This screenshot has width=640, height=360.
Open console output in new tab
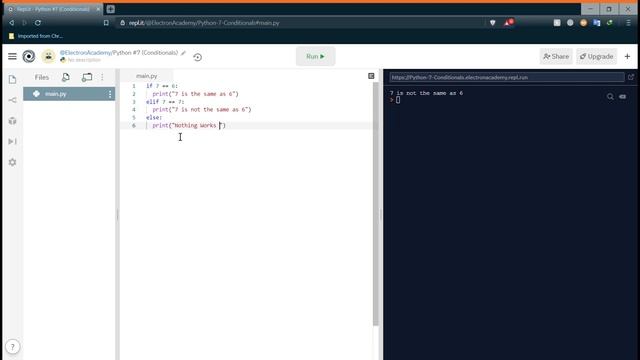(631, 77)
